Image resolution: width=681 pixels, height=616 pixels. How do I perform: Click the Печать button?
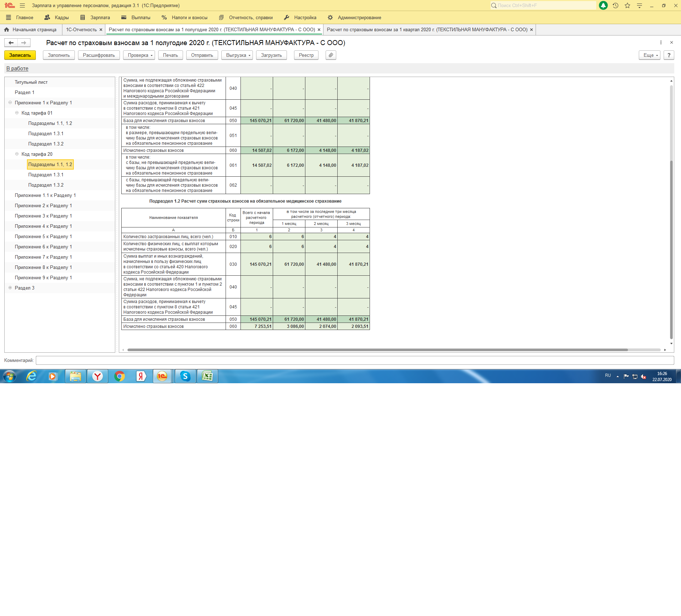(x=171, y=55)
